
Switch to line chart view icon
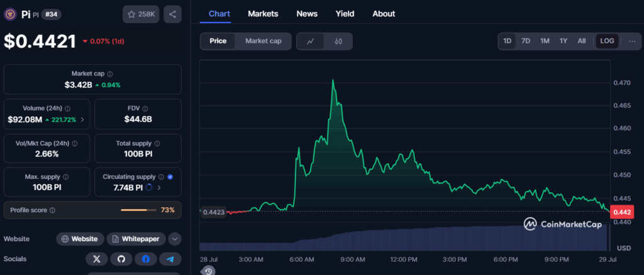tap(311, 41)
